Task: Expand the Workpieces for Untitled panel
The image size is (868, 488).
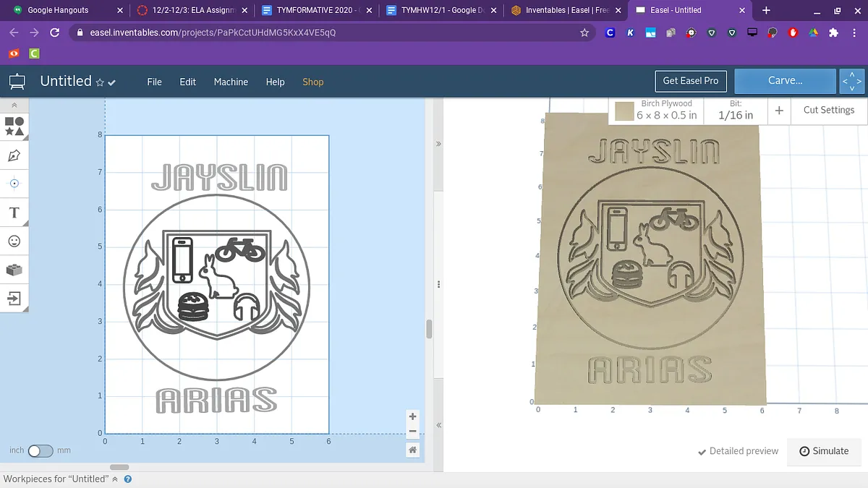Action: (x=114, y=479)
